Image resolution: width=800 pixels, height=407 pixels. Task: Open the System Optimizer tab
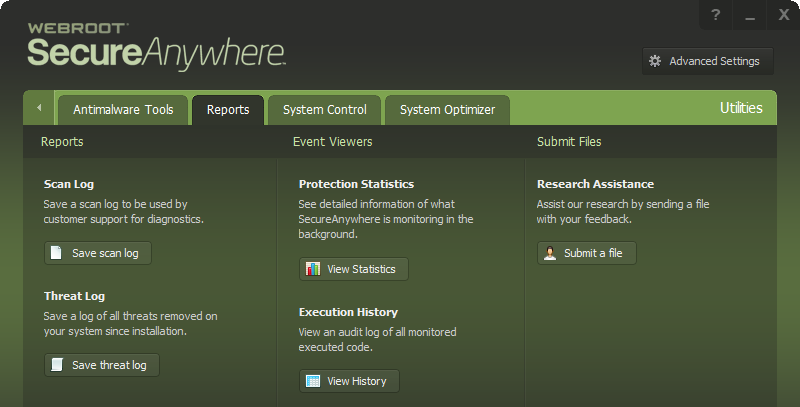pyautogui.click(x=447, y=110)
